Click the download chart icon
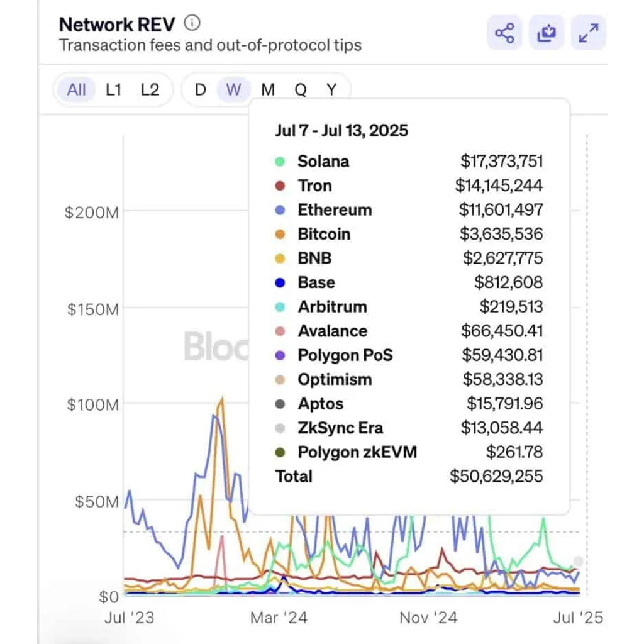Screen dimensions: 644x644 [547, 33]
